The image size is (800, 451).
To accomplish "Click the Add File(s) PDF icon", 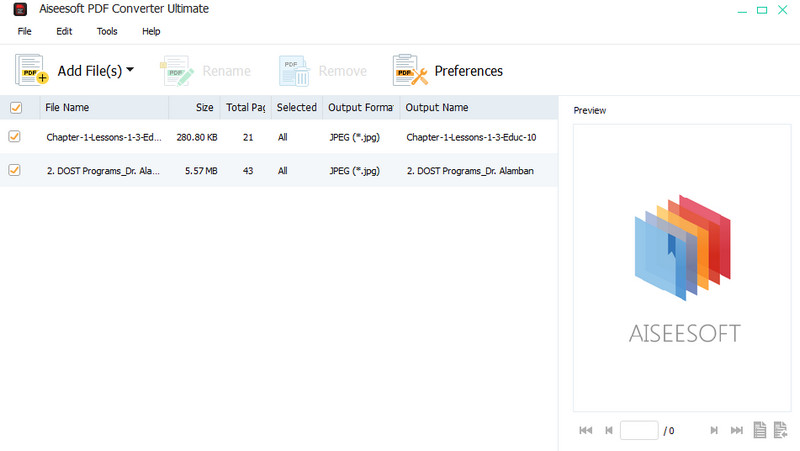I will [32, 71].
